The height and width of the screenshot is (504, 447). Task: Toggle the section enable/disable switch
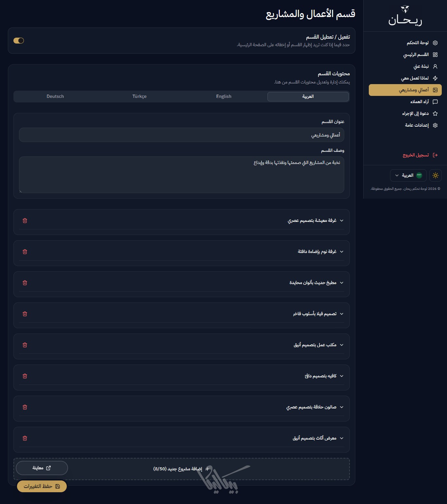(x=19, y=41)
